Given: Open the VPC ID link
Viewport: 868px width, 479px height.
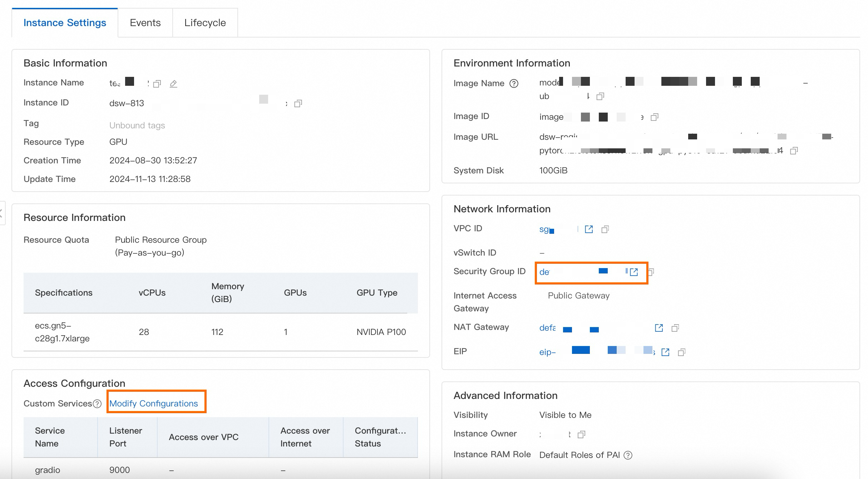Looking at the screenshot, I should (x=558, y=229).
